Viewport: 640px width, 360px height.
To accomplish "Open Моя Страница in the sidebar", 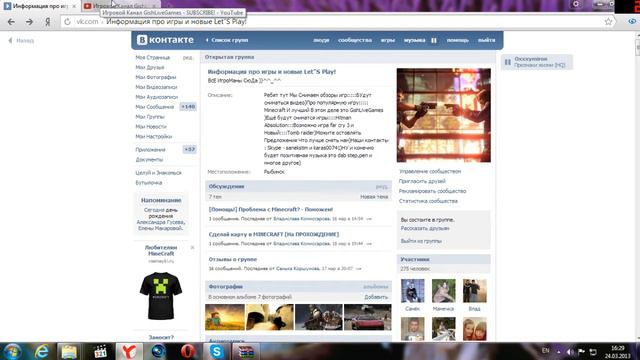I will 152,58.
